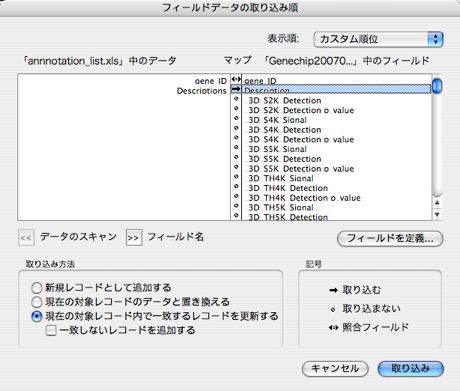Click the field list scrollbar thumb
This screenshot has width=460, height=391.
click(x=437, y=85)
